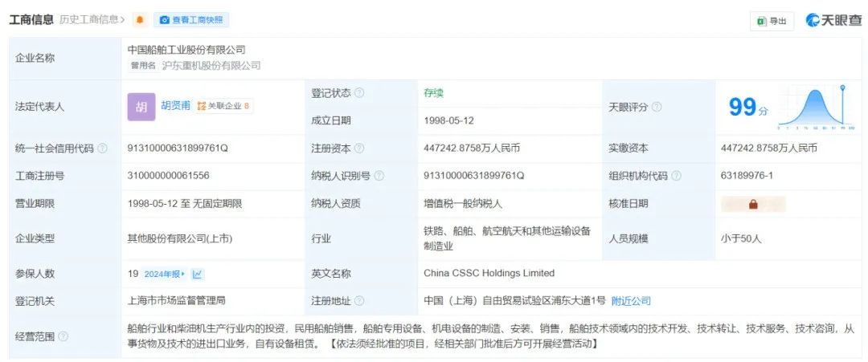Image resolution: width=868 pixels, height=362 pixels.
Task: Expand the 2024年报 dropdown
Action: pos(165,275)
